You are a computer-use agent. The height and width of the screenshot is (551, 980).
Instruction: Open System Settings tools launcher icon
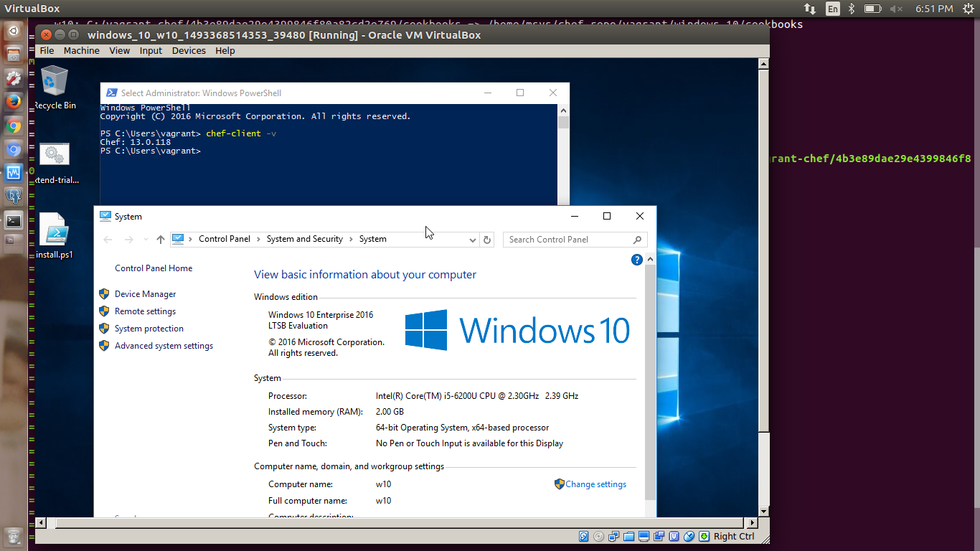pos(14,78)
